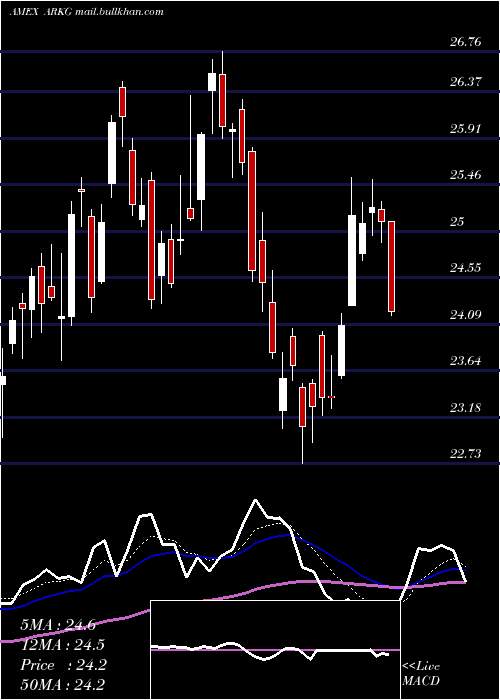This screenshot has width=500, height=700.
Task: Click the 5MA : 24.6 readout
Action: tap(58, 625)
